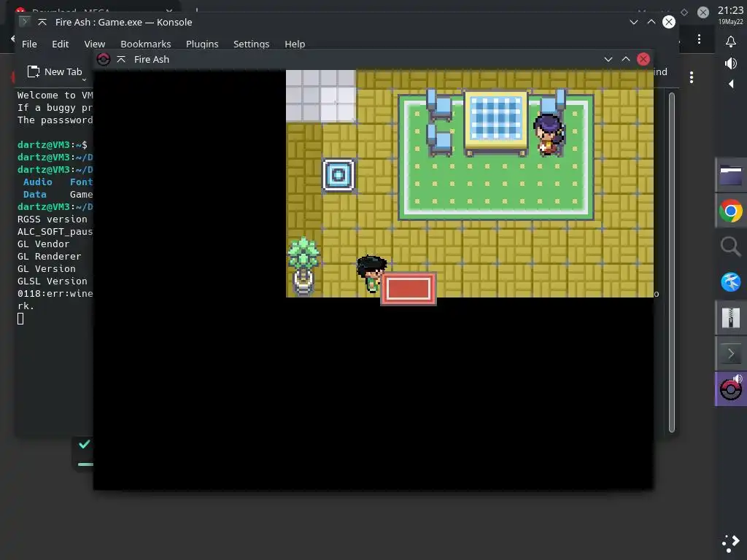Click the potted plant in the game

(x=303, y=267)
